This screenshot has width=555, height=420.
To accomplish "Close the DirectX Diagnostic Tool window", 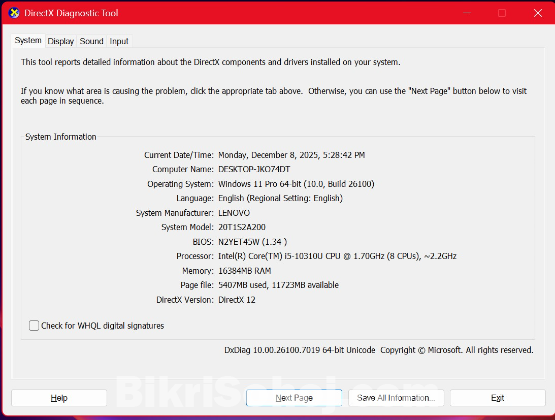I will [x=538, y=13].
